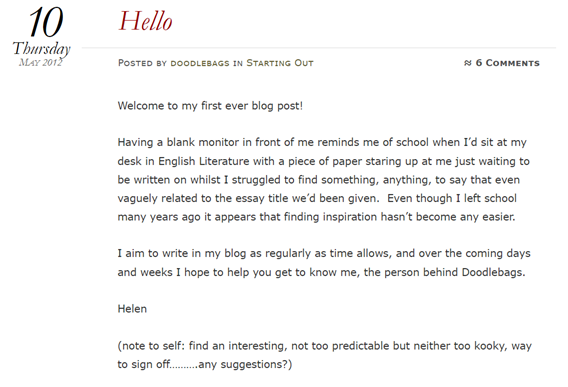Click the large date number 10
This screenshot has height=387, width=568.
(x=46, y=22)
